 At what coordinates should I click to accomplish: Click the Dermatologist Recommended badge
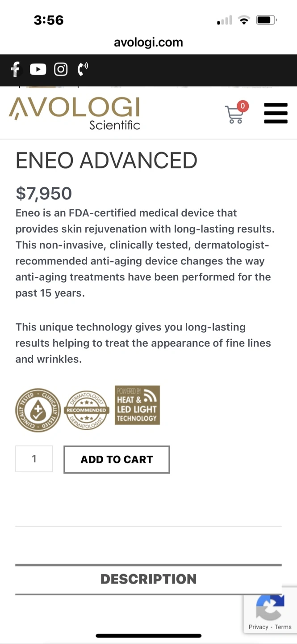pos(87,410)
